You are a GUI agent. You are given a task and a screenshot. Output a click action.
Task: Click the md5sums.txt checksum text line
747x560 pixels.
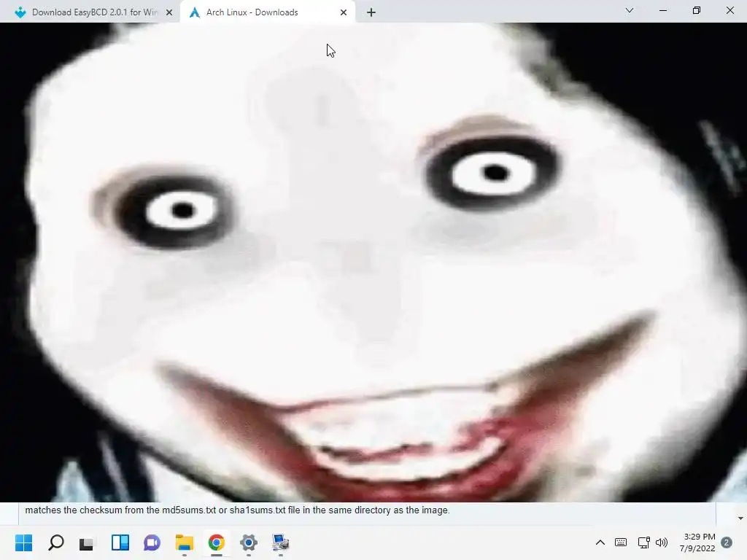237,510
